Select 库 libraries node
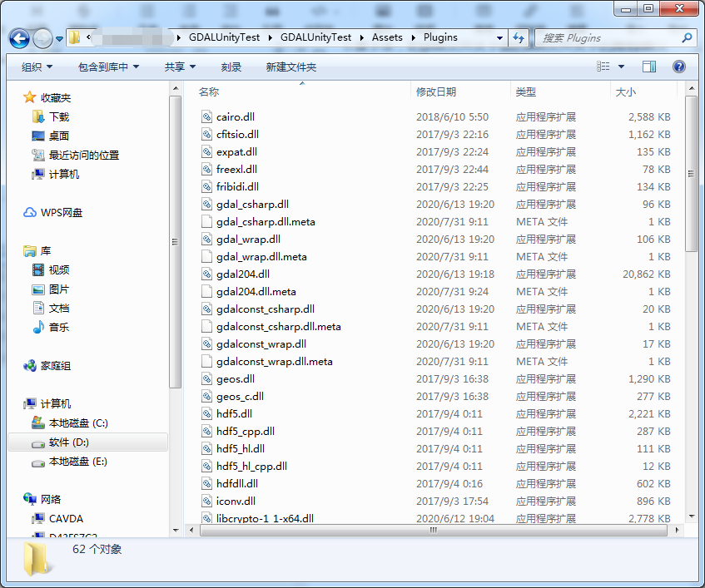Viewport: 705px width, 588px height. 37,250
